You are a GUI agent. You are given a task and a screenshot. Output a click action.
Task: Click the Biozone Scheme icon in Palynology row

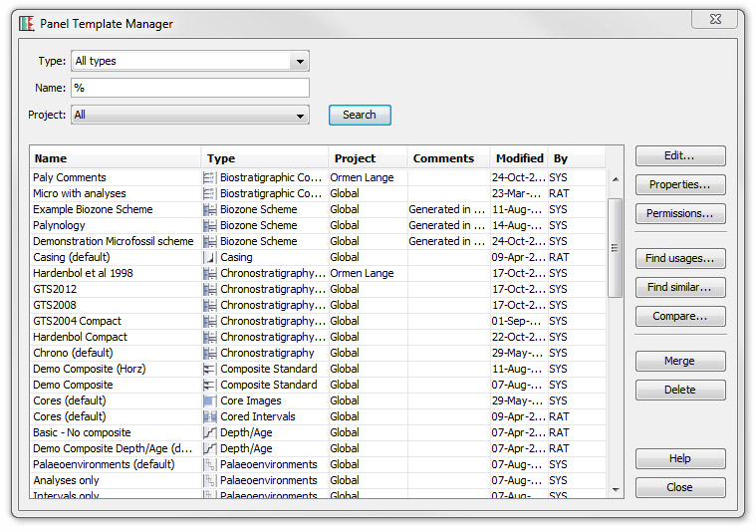click(210, 225)
